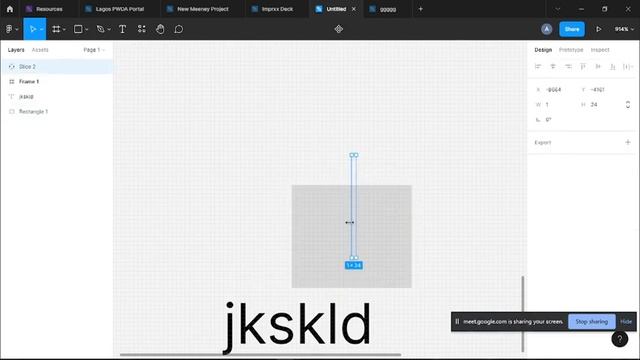Viewport: 640px width, 360px height.
Task: Select the Comment tool
Action: tap(179, 29)
